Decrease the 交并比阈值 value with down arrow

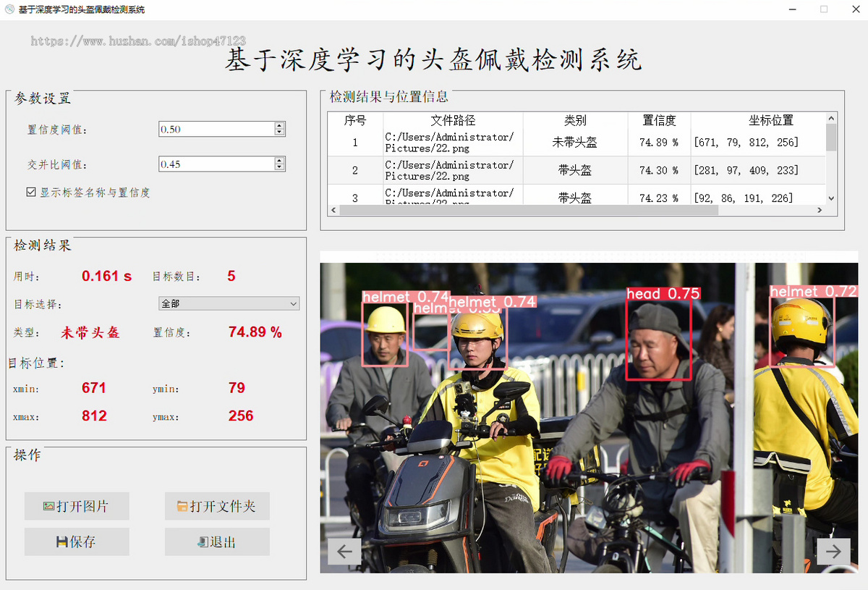[280, 167]
